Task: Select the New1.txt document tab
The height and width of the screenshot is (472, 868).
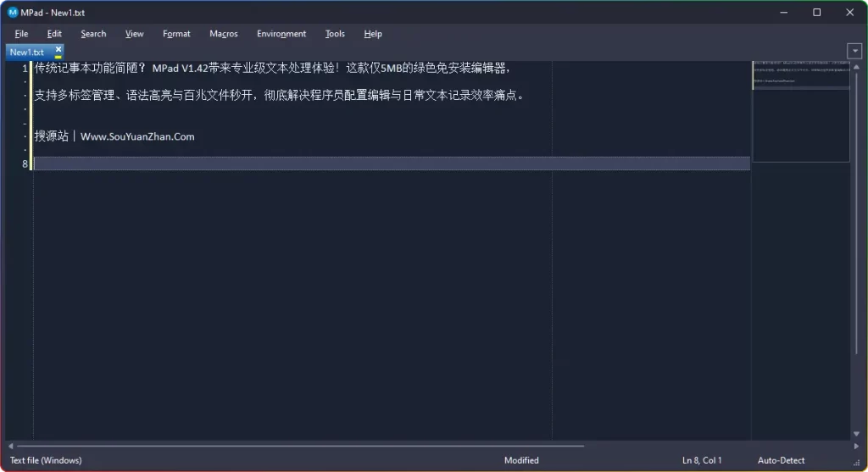Action: [x=28, y=52]
